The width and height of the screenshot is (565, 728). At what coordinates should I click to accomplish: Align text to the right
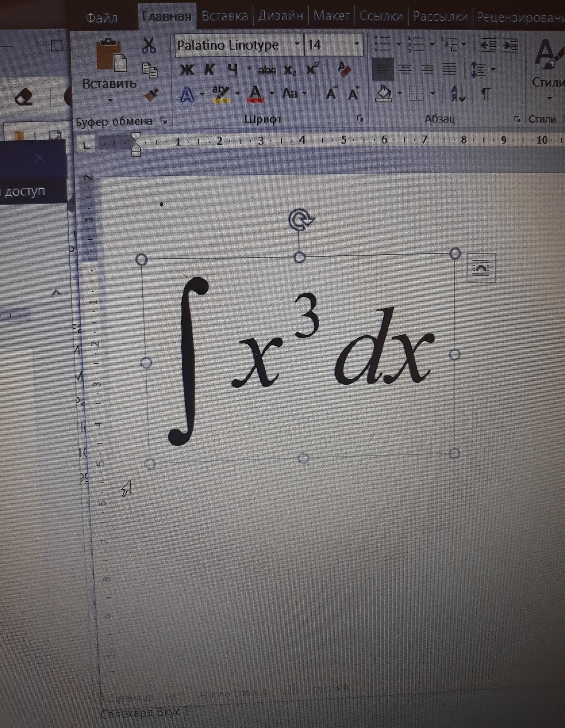click(427, 69)
